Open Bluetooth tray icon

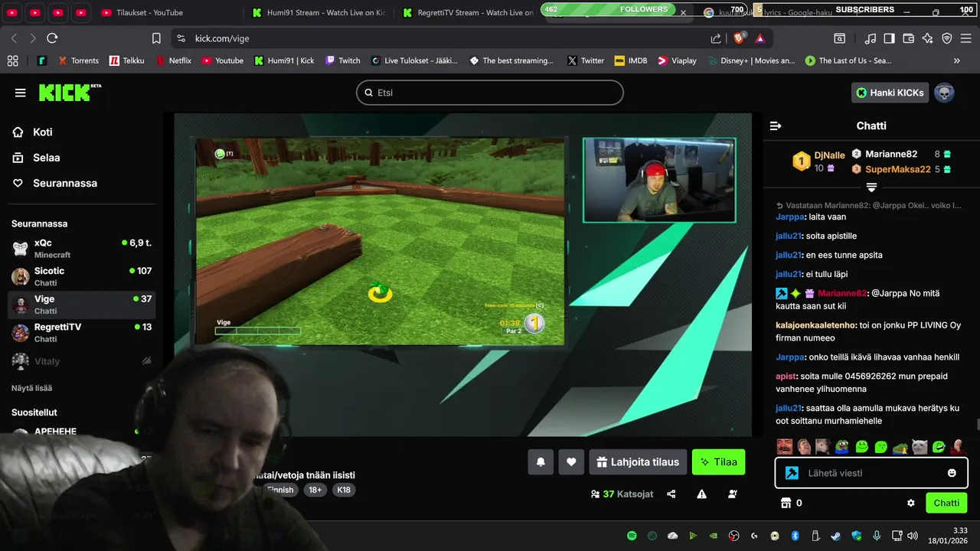[795, 536]
